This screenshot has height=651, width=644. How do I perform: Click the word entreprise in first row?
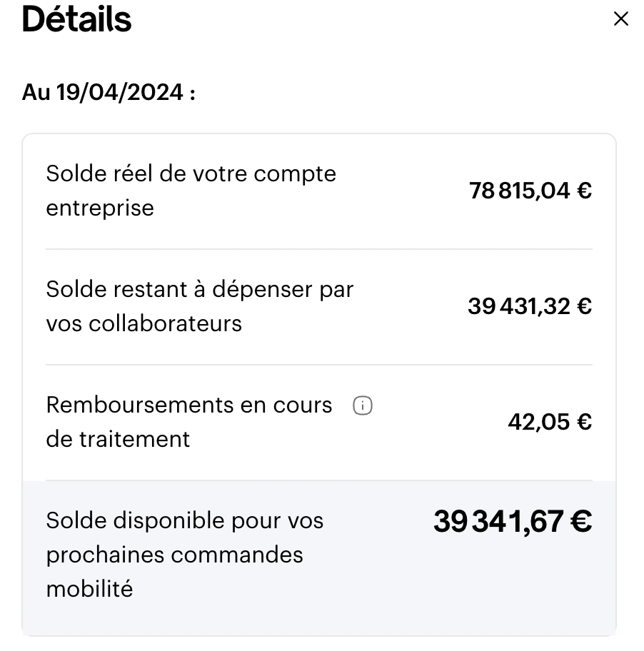click(x=100, y=208)
